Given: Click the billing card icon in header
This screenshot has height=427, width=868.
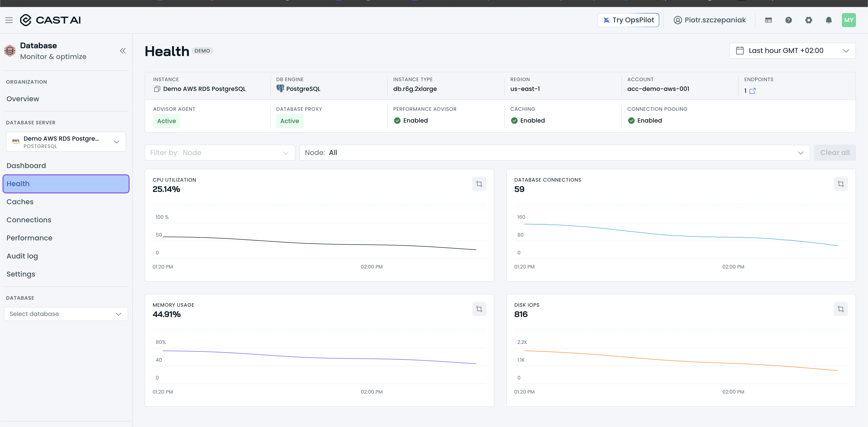Looking at the screenshot, I should click(769, 20).
